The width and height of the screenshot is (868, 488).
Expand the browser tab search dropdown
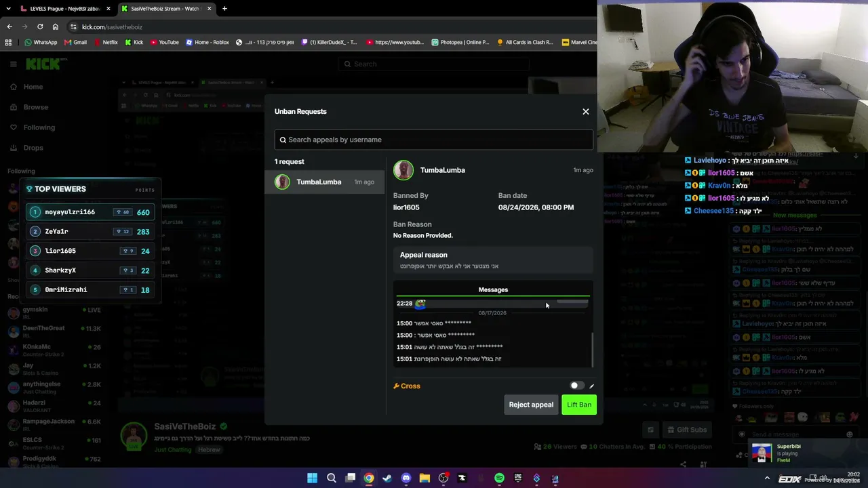pyautogui.click(x=7, y=9)
